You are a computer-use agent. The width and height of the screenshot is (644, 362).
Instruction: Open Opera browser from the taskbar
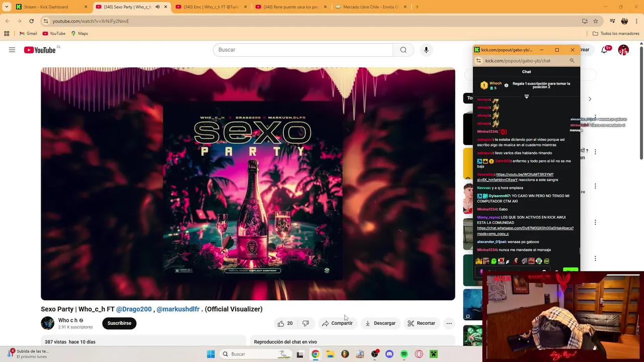pos(419,354)
